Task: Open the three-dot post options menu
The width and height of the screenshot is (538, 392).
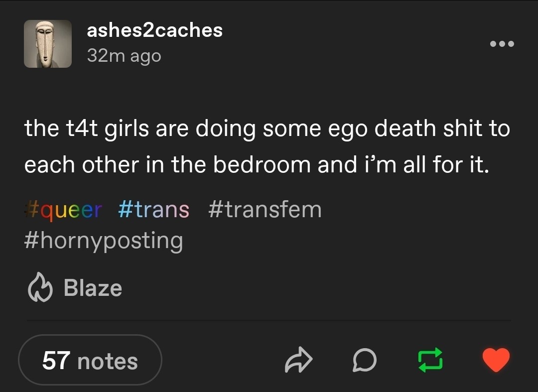Action: click(x=502, y=44)
